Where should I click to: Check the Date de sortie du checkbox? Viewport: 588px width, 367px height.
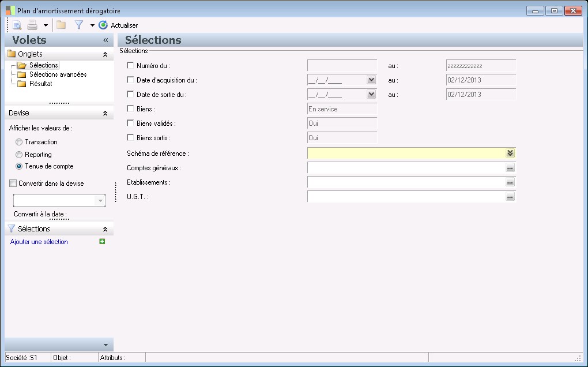click(x=130, y=94)
